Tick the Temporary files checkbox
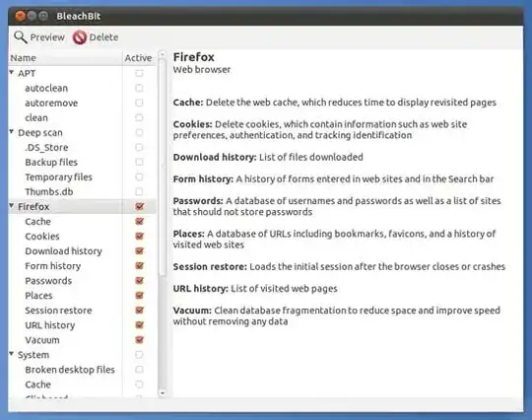 click(x=139, y=176)
